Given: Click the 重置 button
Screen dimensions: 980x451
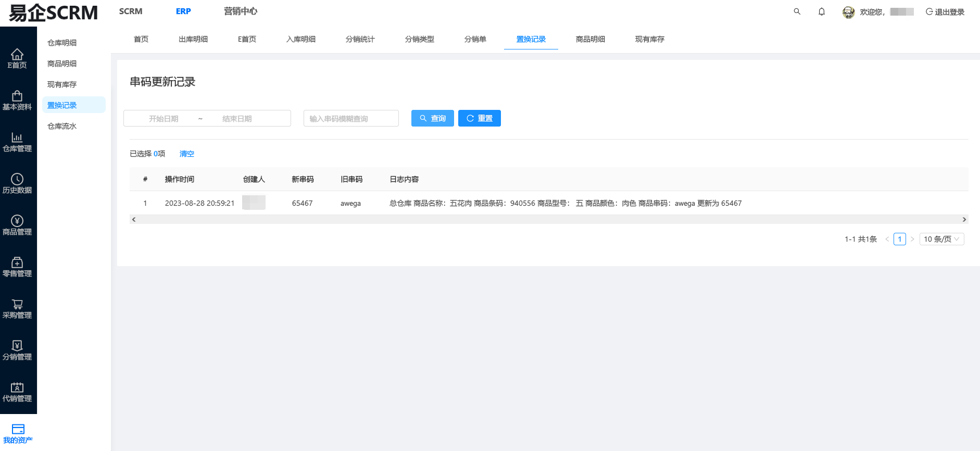Looking at the screenshot, I should [480, 118].
